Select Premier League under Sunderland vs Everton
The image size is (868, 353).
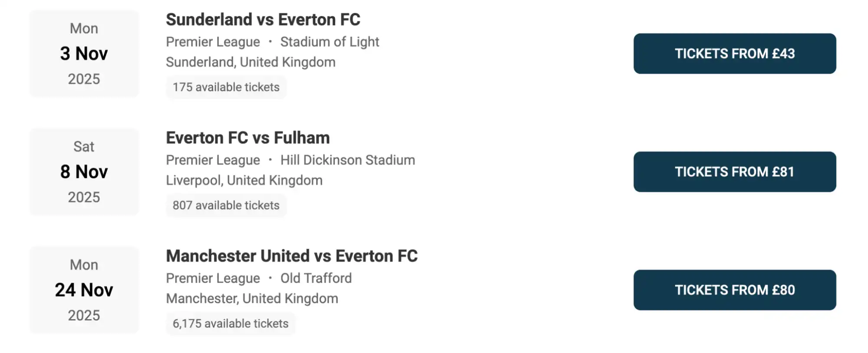click(x=212, y=42)
